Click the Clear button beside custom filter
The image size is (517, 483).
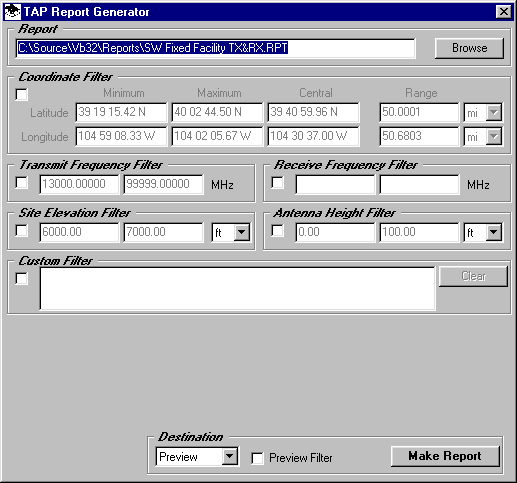[473, 276]
